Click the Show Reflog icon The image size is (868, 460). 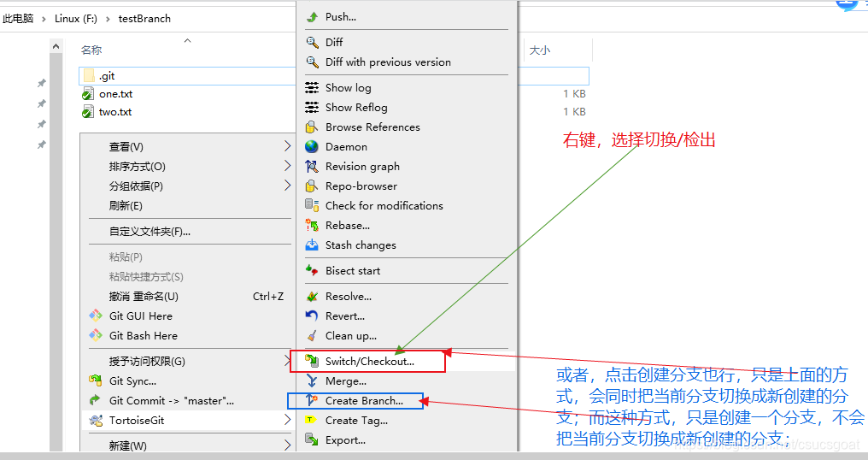(312, 107)
